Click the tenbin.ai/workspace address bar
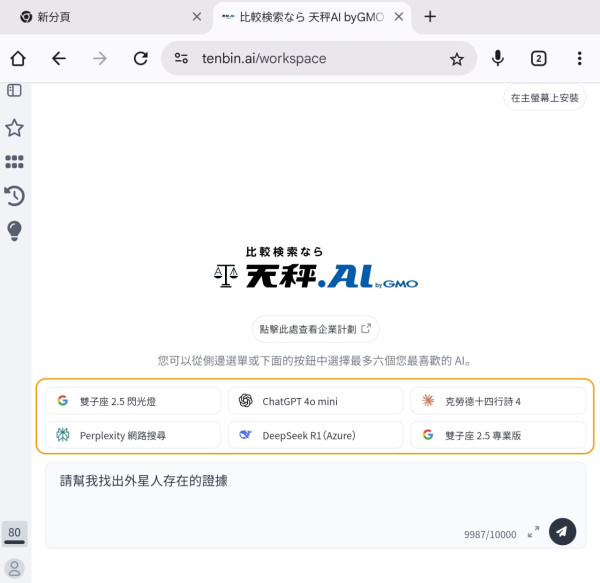Image resolution: width=600 pixels, height=583 pixels. [x=319, y=59]
